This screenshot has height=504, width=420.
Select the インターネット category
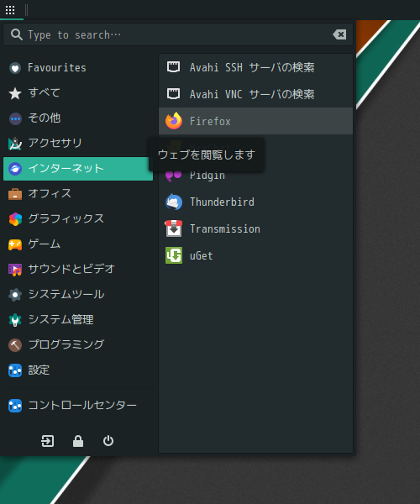(x=78, y=169)
